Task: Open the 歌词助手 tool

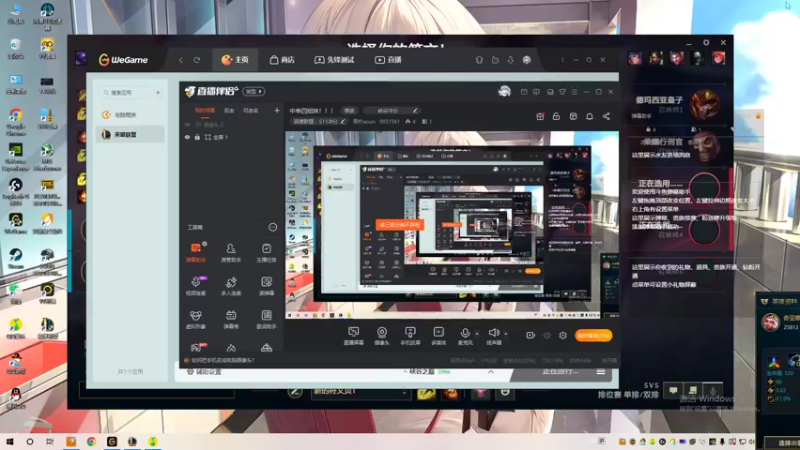Action: coord(266,319)
